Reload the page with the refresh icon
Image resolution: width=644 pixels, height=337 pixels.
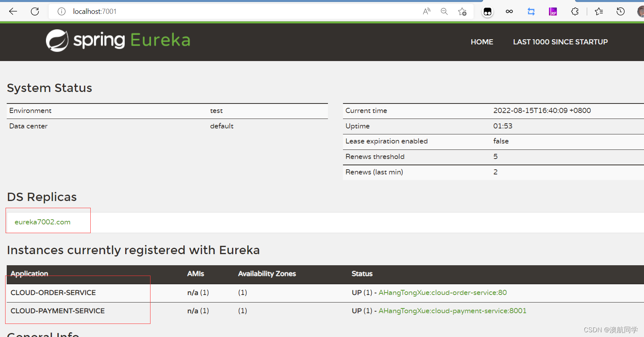pyautogui.click(x=35, y=11)
